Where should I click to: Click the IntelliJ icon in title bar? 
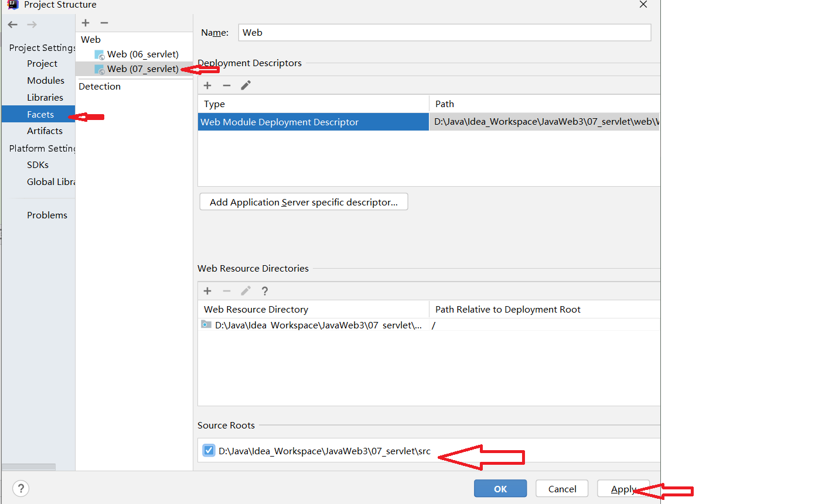tap(13, 5)
